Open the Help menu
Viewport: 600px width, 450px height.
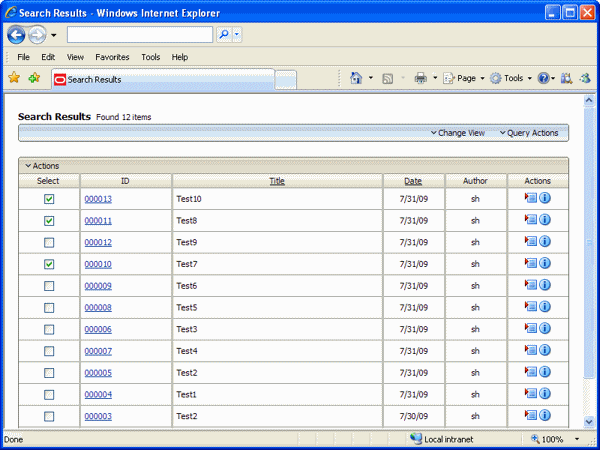(179, 57)
